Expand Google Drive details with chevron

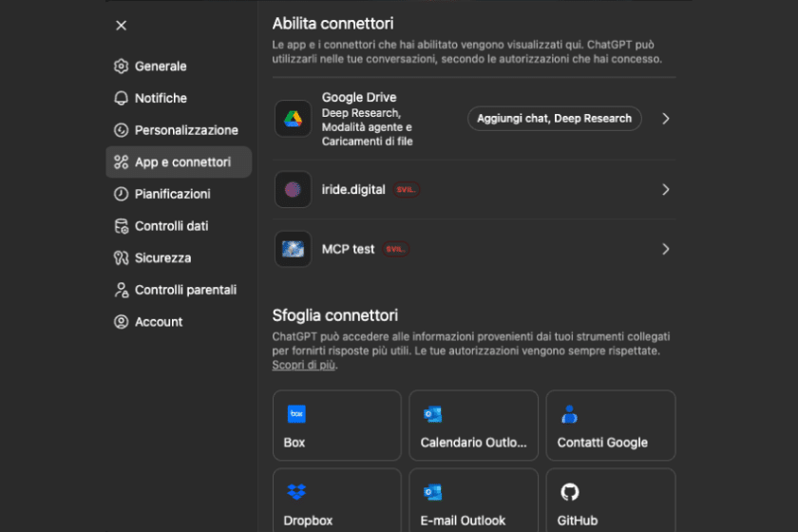click(x=665, y=119)
